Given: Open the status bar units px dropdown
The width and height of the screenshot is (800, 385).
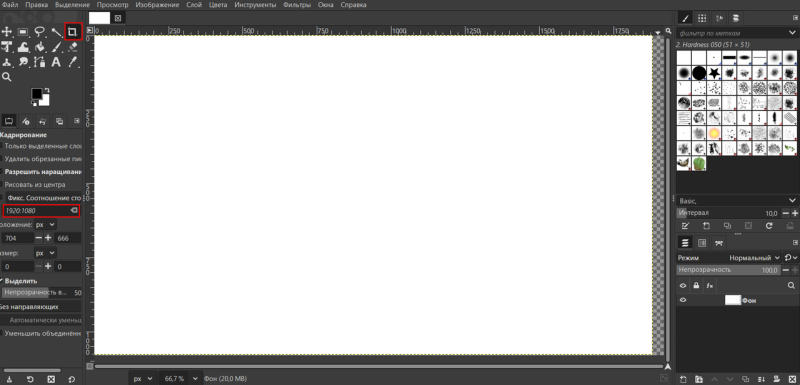Looking at the screenshot, I should (142, 379).
